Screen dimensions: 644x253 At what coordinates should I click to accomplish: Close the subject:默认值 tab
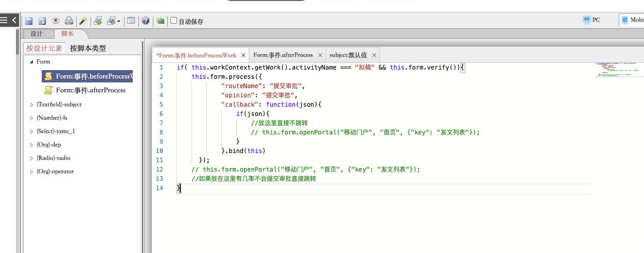[374, 56]
